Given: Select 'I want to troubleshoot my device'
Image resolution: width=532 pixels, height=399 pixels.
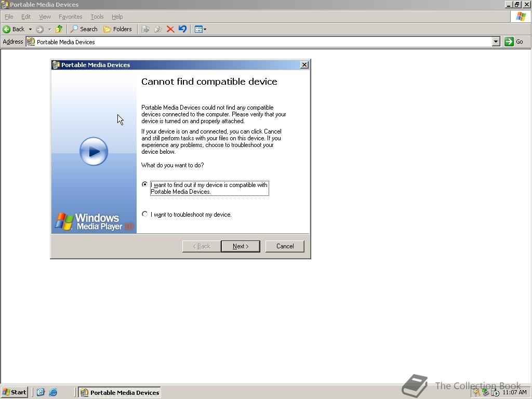Looking at the screenshot, I should [x=145, y=214].
